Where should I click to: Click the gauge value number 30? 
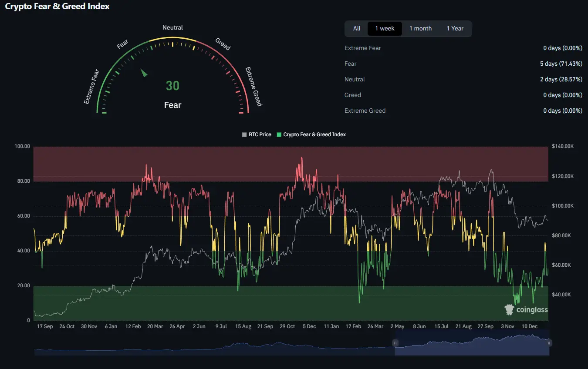[172, 86]
